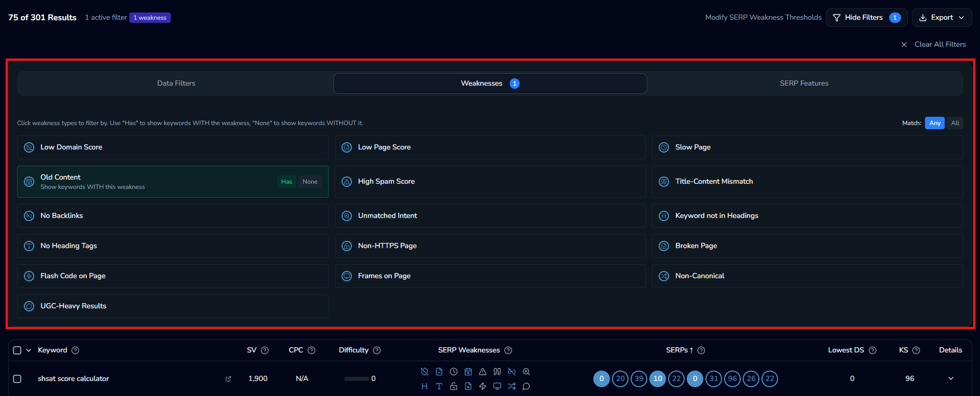The height and width of the screenshot is (396, 980).
Task: Click the filled SERP circle with value 10
Action: [x=658, y=379]
